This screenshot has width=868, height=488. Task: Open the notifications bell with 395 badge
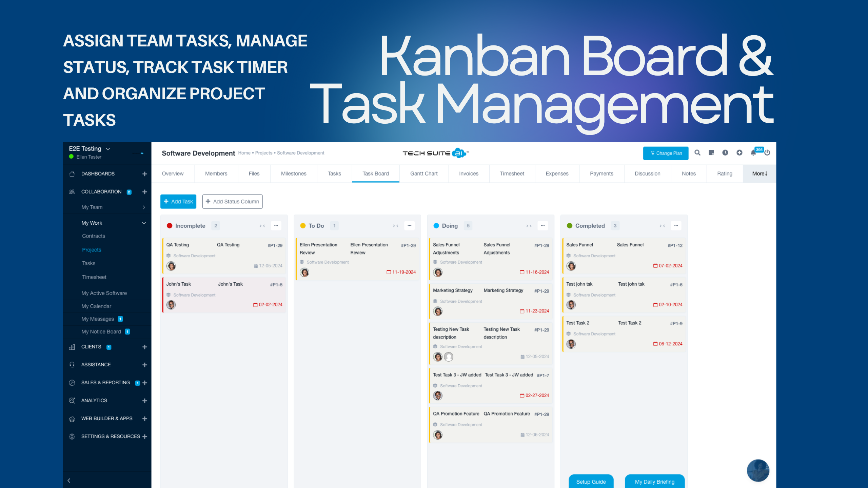click(x=753, y=153)
